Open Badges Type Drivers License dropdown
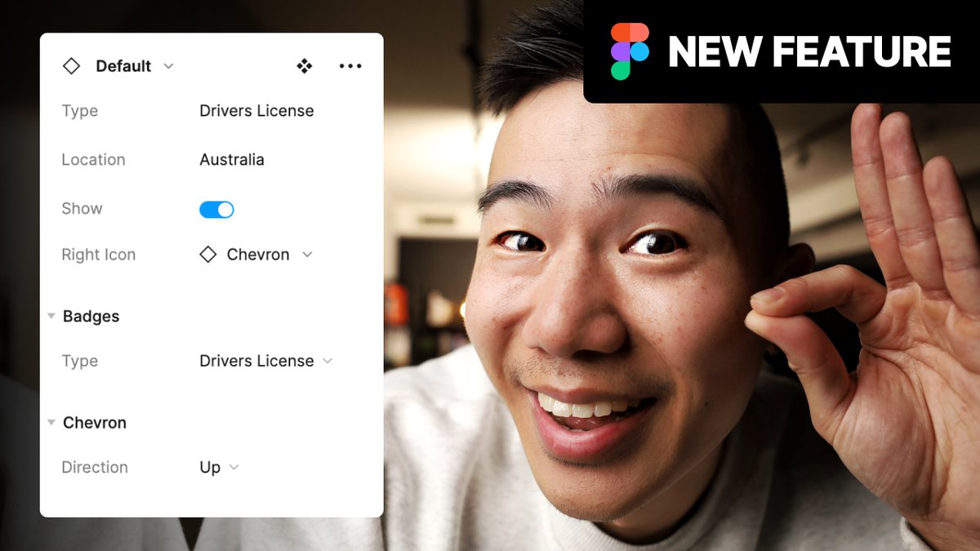 pos(266,361)
